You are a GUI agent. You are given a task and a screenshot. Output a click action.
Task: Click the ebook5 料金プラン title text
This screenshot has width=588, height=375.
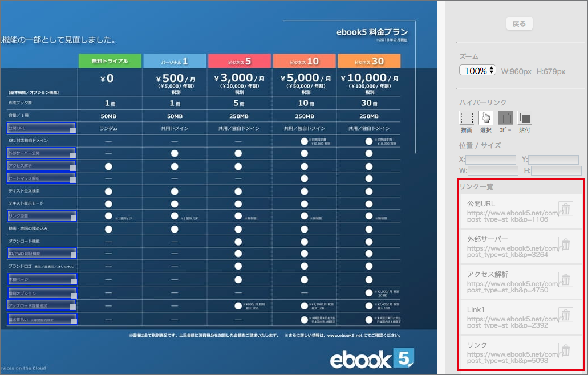[372, 32]
